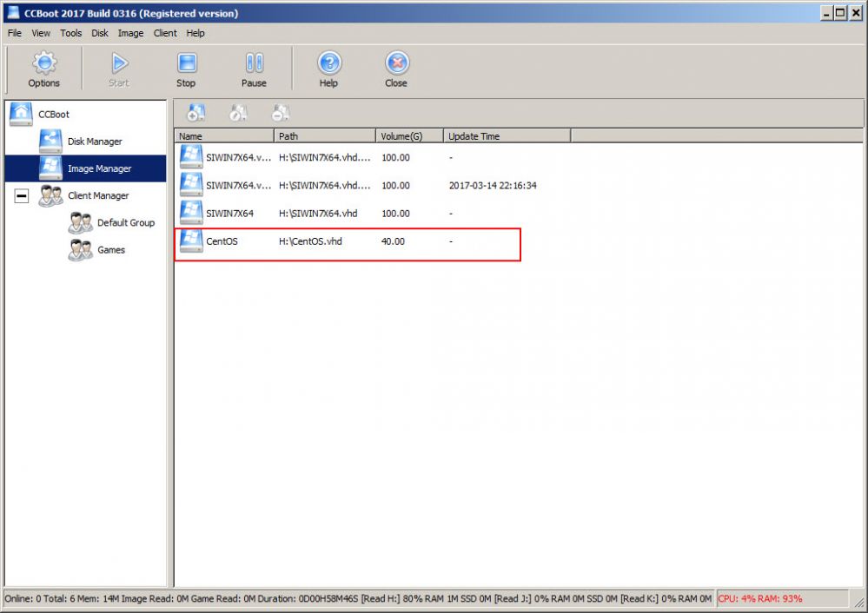The height and width of the screenshot is (613, 868).
Task: Click the H:\CentOS.vhd path cell
Action: (310, 241)
